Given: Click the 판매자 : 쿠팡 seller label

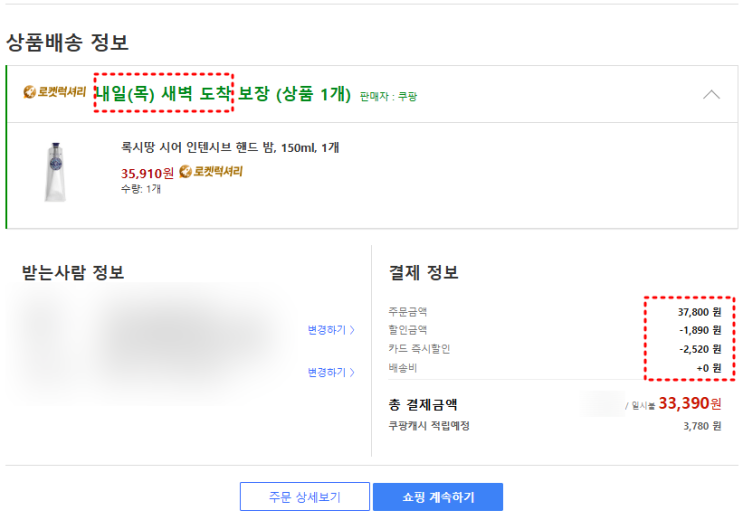Looking at the screenshot, I should coord(389,96).
